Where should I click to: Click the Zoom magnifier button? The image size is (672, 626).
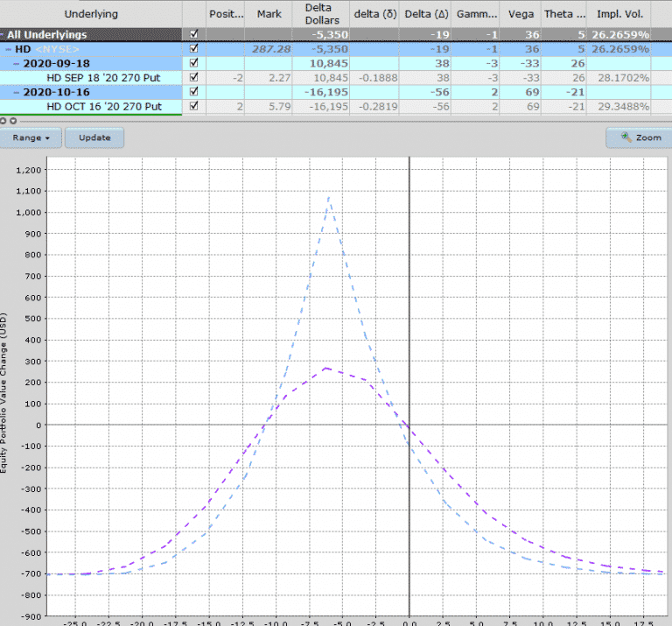[636, 137]
